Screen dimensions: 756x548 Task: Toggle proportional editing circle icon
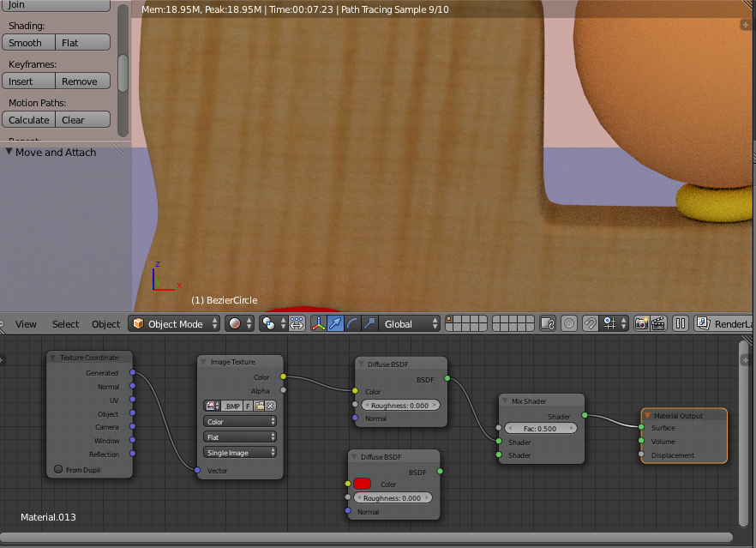(x=569, y=323)
